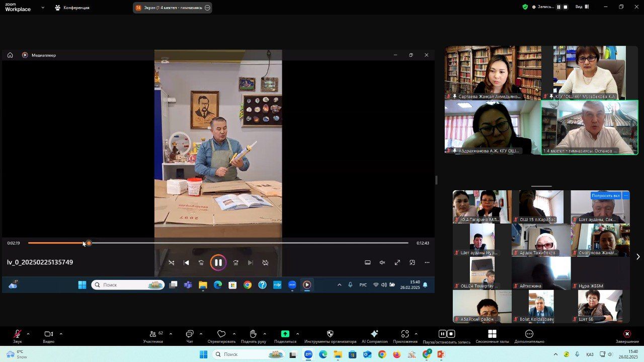Toggle camera with Видео button
Image resolution: width=644 pixels, height=362 pixels.
[48, 336]
